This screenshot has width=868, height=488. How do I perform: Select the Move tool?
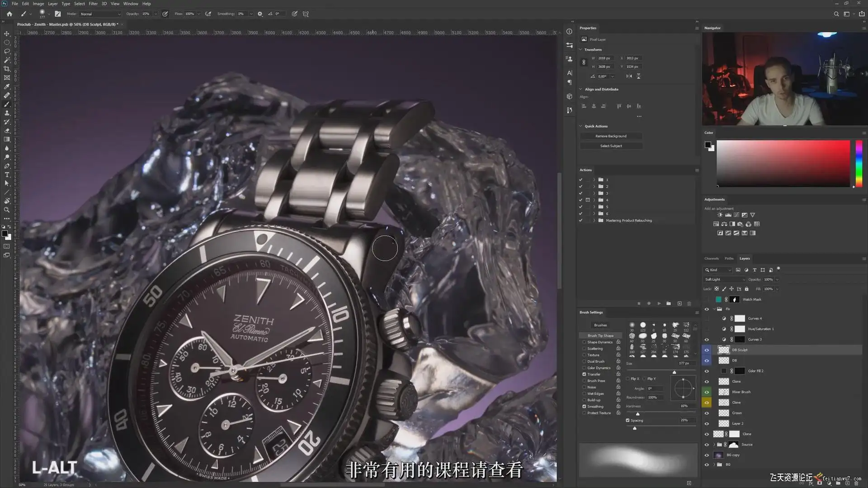pyautogui.click(x=7, y=33)
